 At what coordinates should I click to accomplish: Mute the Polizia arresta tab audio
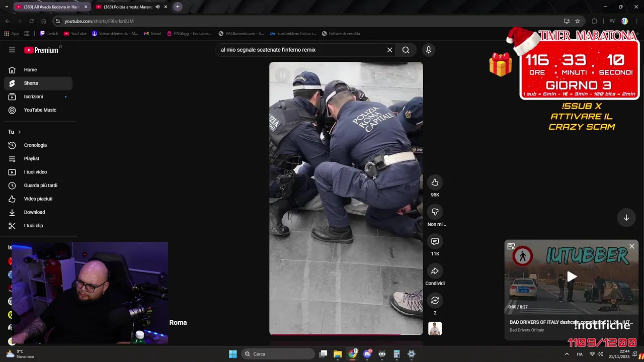click(157, 7)
